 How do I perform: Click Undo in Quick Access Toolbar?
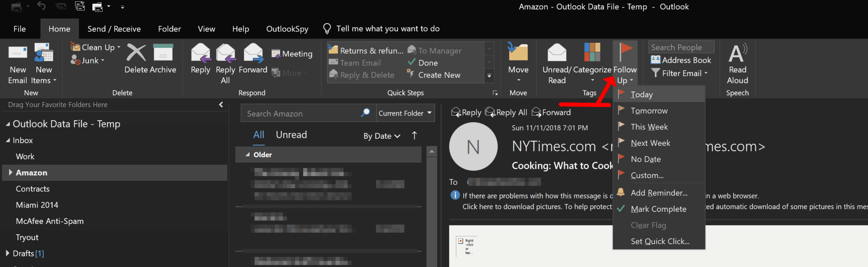point(41,6)
